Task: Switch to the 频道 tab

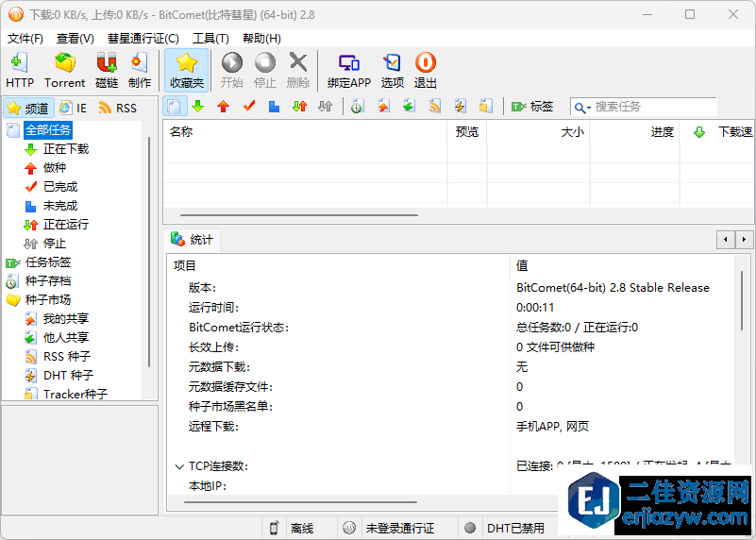Action: click(28, 108)
